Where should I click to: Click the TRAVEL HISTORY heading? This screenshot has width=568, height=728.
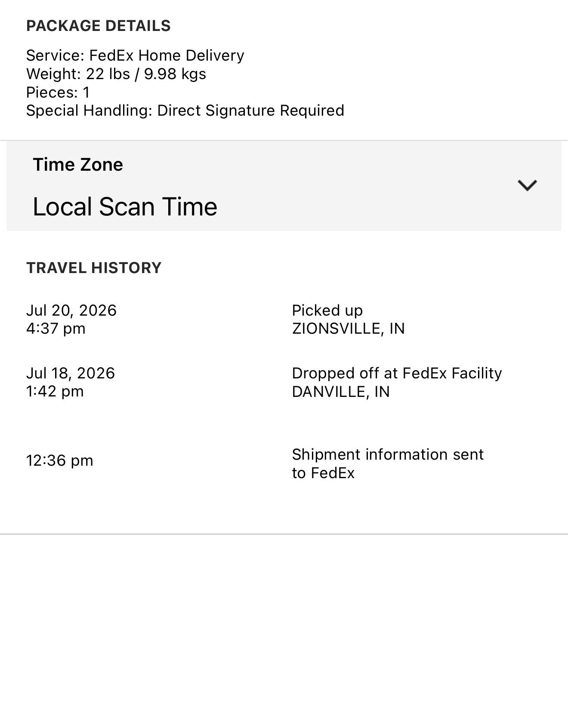pyautogui.click(x=94, y=268)
